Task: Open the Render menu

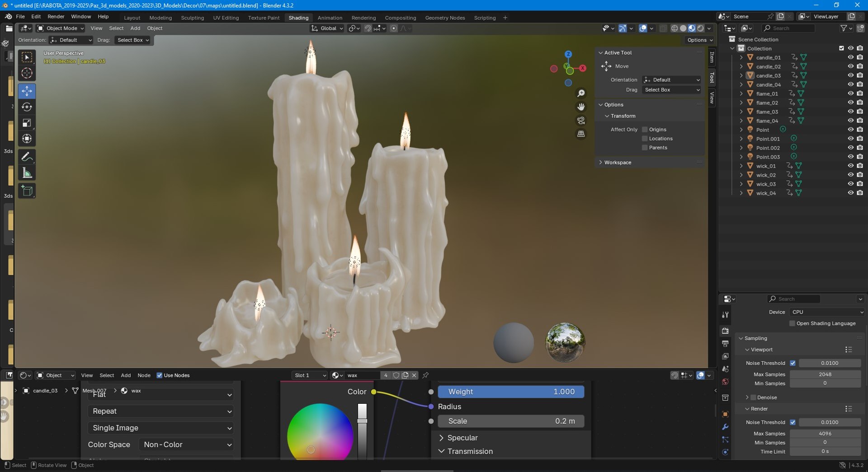Action: click(x=56, y=16)
